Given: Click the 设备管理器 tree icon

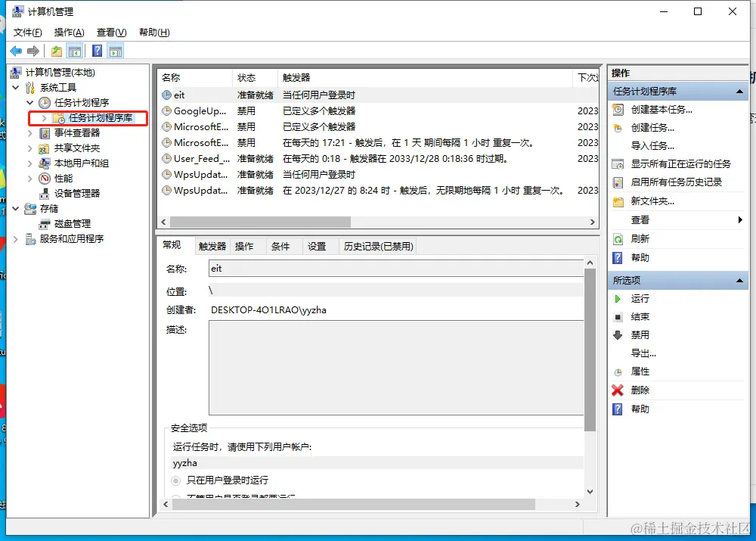Looking at the screenshot, I should tap(45, 194).
